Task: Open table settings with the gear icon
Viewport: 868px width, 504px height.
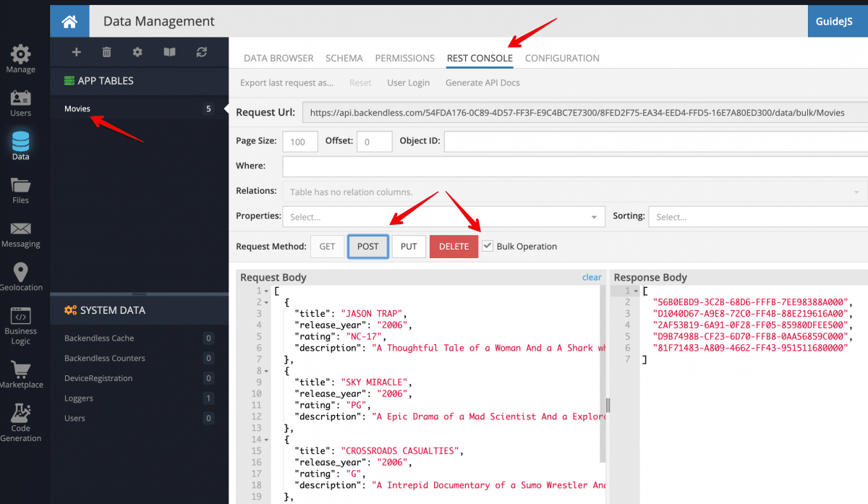Action: pos(137,51)
